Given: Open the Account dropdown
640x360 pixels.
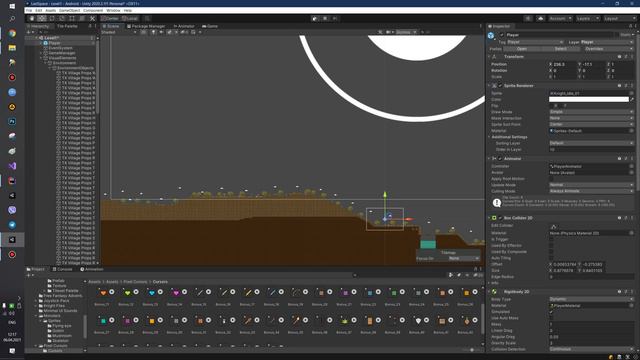Looking at the screenshot, I should coord(560,18).
